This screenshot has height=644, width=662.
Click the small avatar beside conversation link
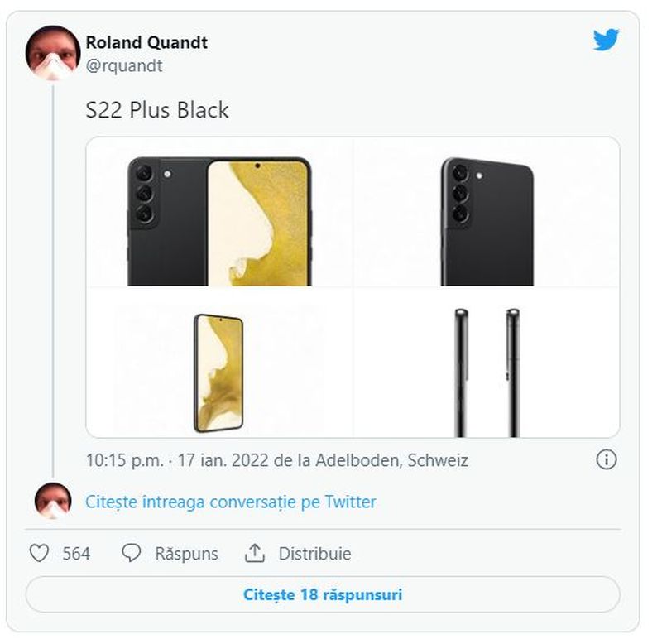tap(53, 502)
